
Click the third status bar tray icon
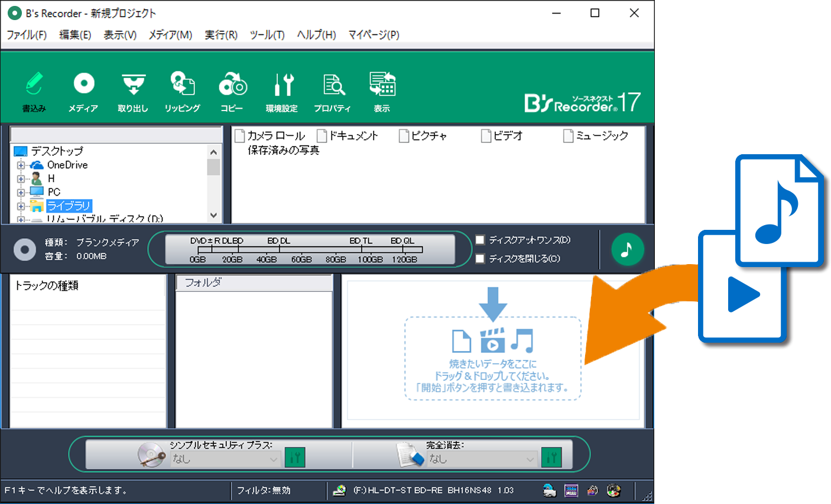click(x=593, y=490)
